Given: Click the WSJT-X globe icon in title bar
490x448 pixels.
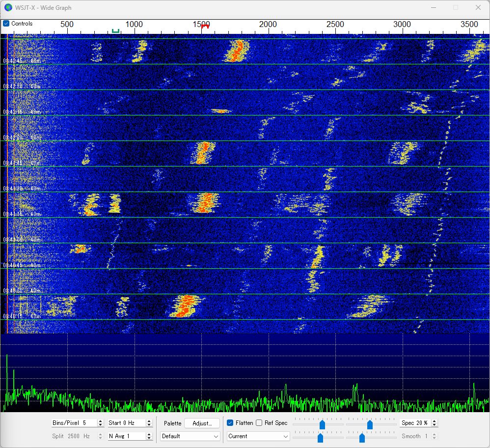Looking at the screenshot, I should point(8,7).
